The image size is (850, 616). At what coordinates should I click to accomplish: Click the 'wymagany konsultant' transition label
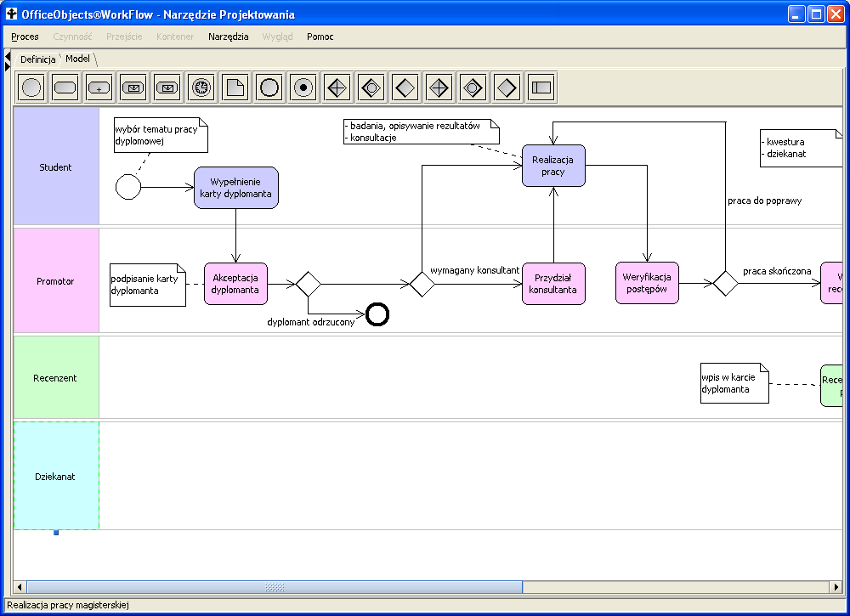(x=475, y=270)
